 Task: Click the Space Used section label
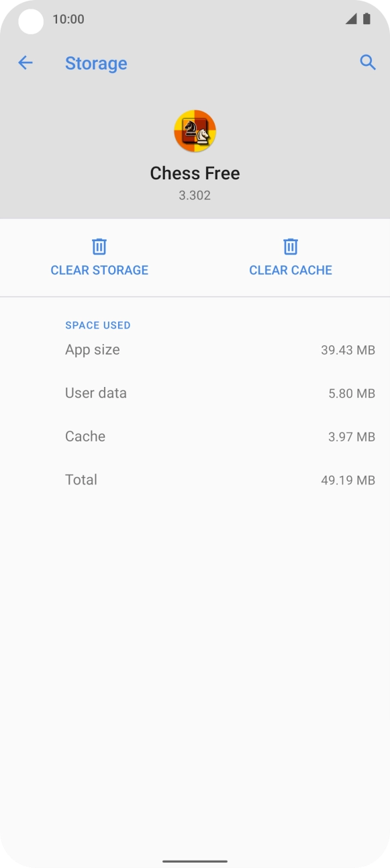point(98,325)
